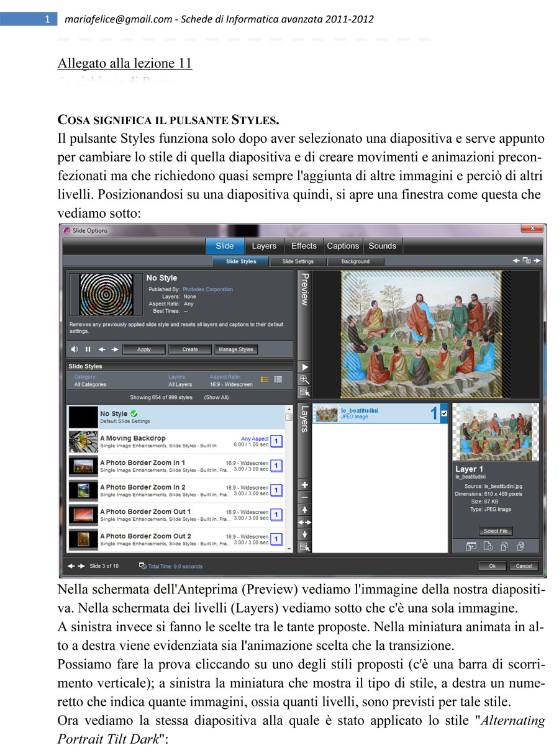The width and height of the screenshot is (559, 756).
Task: Select the le_beatitudini layer row
Action: 380,413
